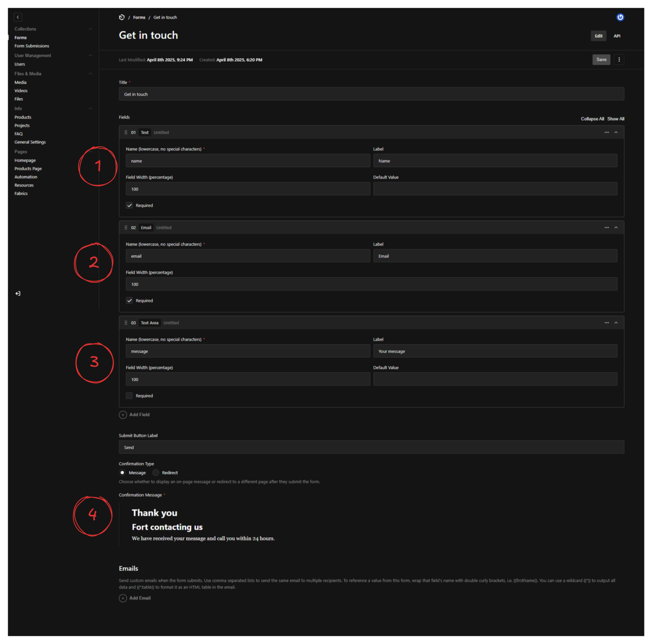Grab the drag handle of field 02 Email
The height and width of the screenshot is (644, 652).
click(126, 227)
